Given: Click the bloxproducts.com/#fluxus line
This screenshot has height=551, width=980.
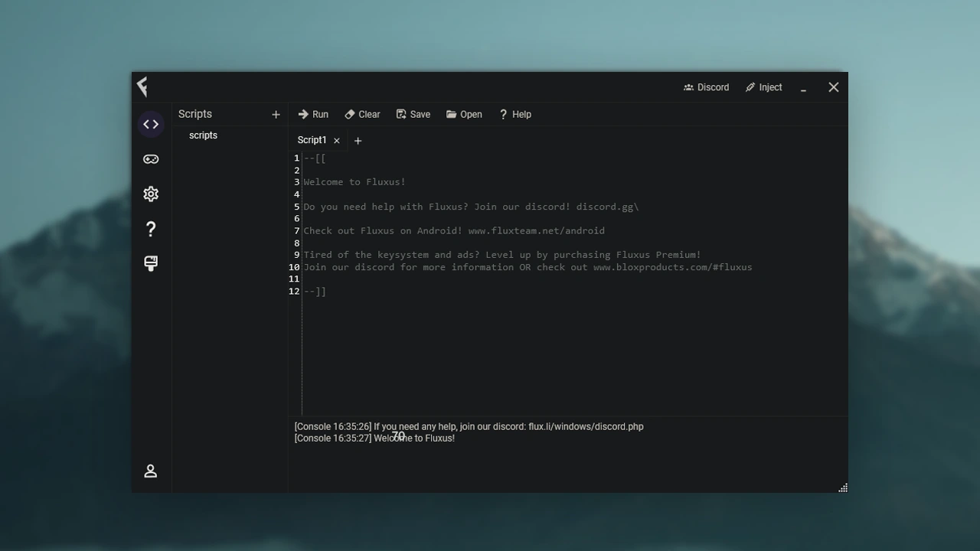Looking at the screenshot, I should pos(528,267).
